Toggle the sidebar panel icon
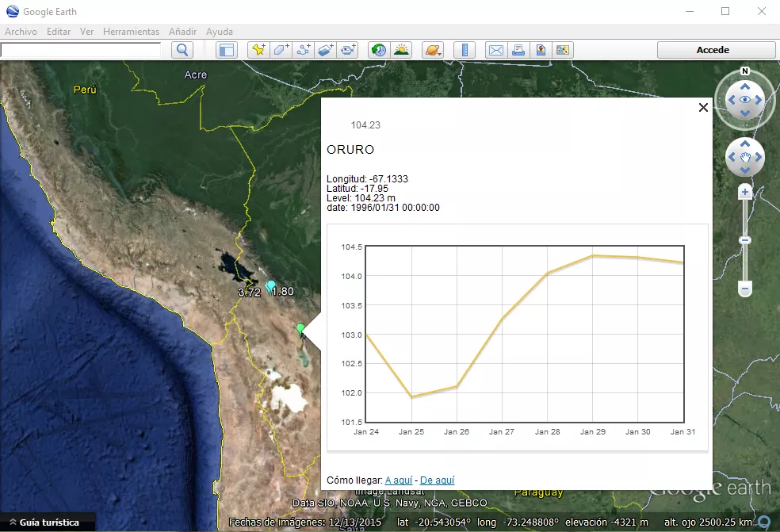The width and height of the screenshot is (780, 532). (x=227, y=50)
